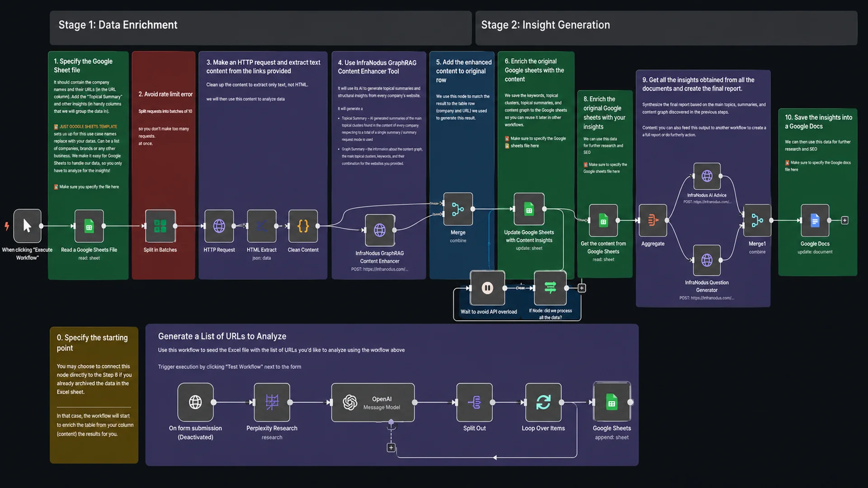The width and height of the screenshot is (868, 488).
Task: Select the Aggregate node
Action: coord(653,221)
